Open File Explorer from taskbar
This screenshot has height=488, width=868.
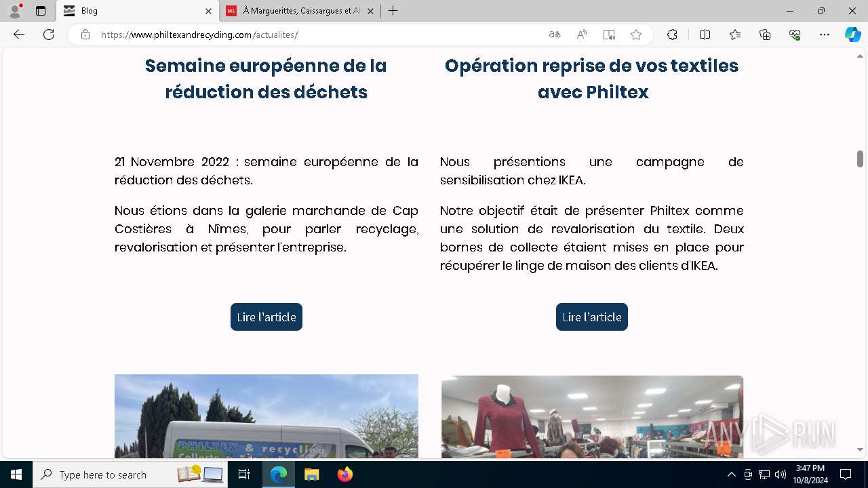coord(311,474)
